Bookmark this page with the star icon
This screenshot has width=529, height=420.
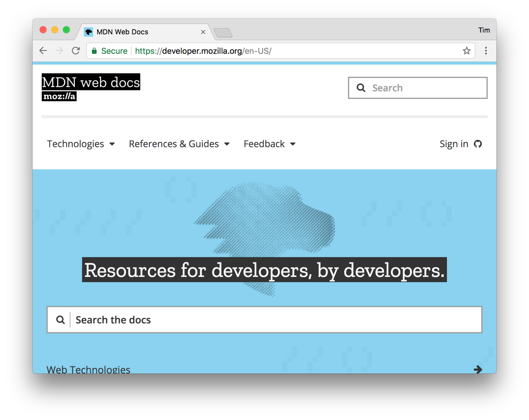[466, 51]
